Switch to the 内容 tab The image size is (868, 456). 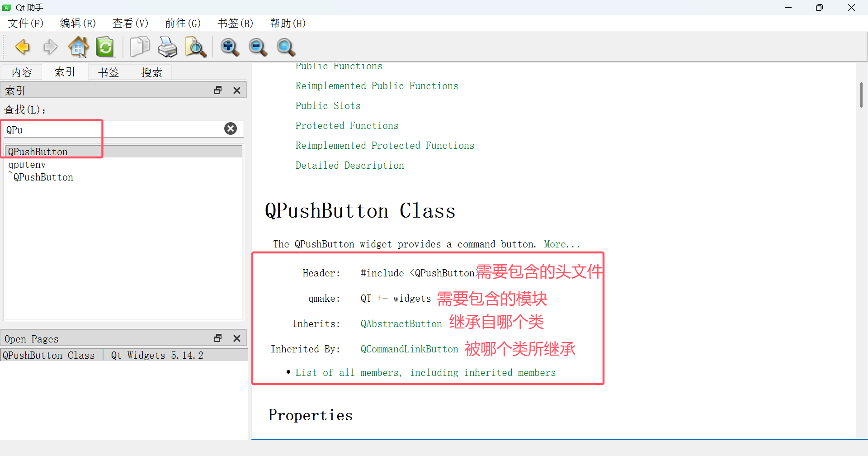(x=22, y=72)
